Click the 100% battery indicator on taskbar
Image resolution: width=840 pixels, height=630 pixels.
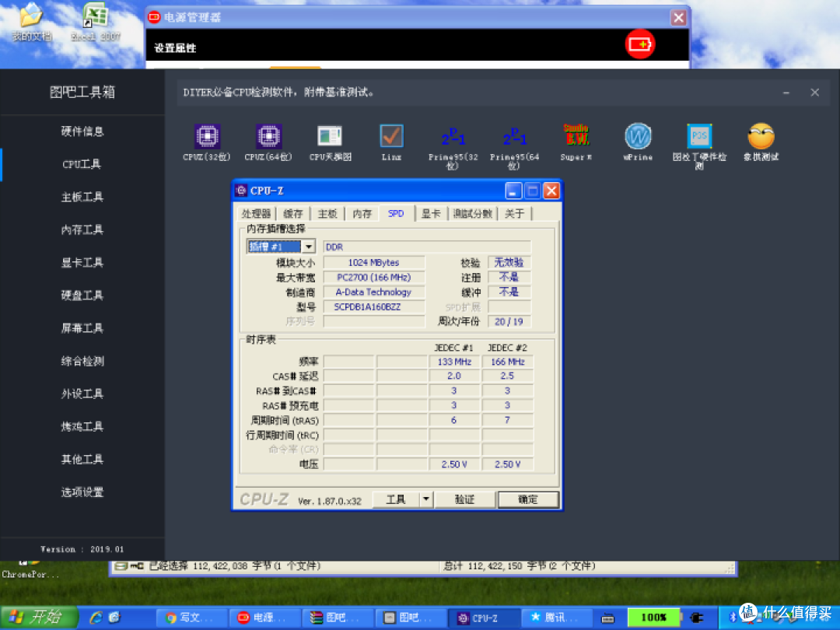click(x=653, y=618)
